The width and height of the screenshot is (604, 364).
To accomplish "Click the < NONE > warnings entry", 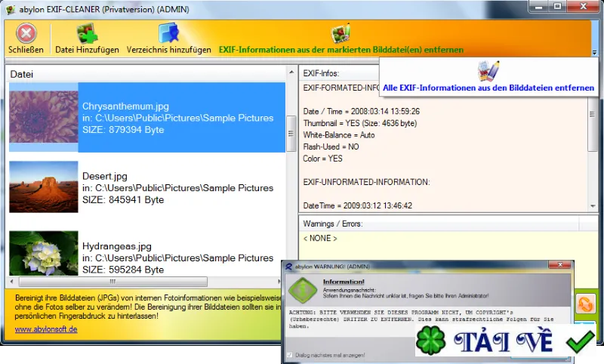I will [320, 239].
